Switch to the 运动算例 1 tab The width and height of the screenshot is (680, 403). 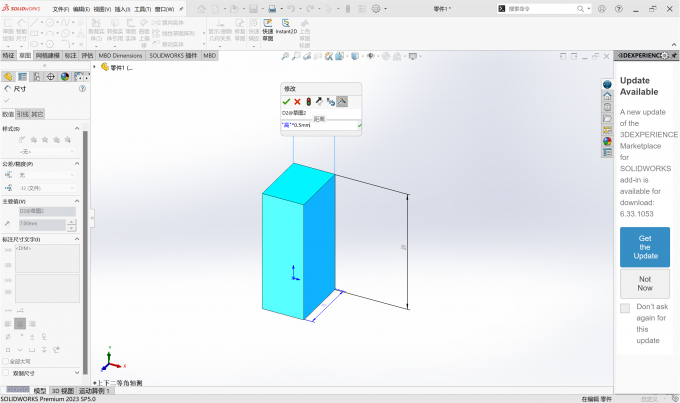coord(95,391)
